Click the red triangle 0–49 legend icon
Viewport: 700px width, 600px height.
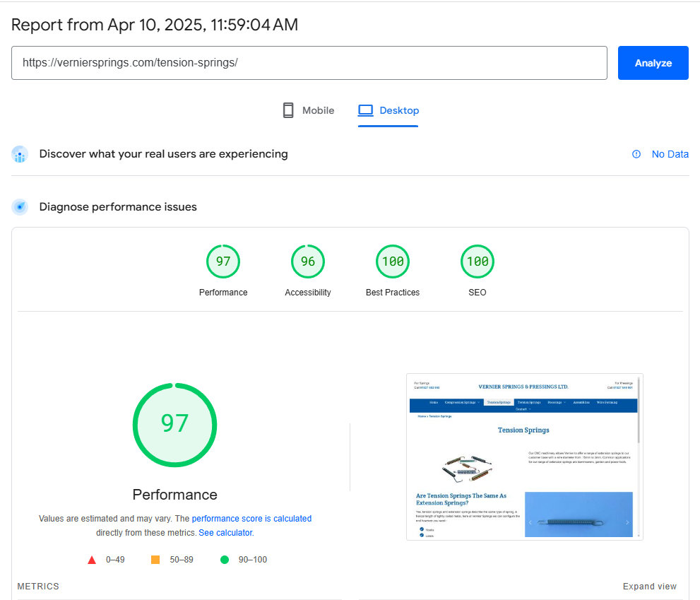[92, 560]
